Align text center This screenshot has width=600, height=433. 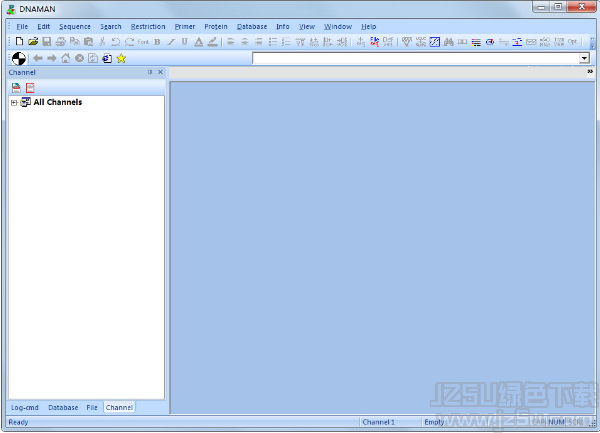(245, 42)
